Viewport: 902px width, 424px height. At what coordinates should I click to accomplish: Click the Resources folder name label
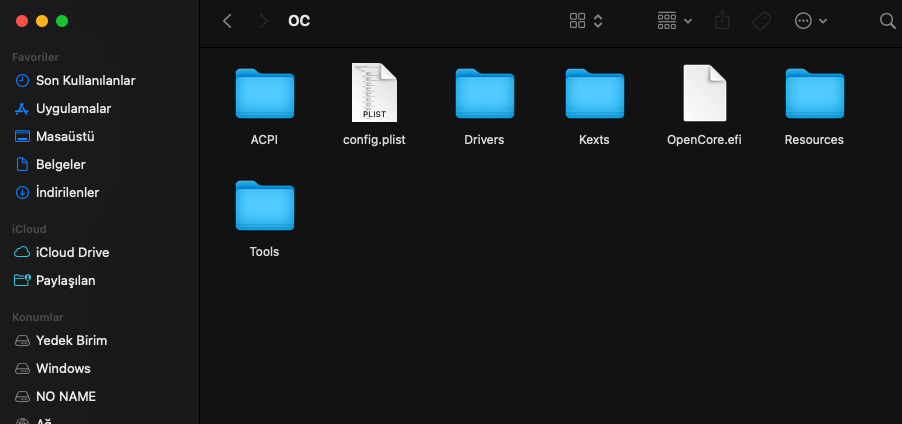coord(814,140)
